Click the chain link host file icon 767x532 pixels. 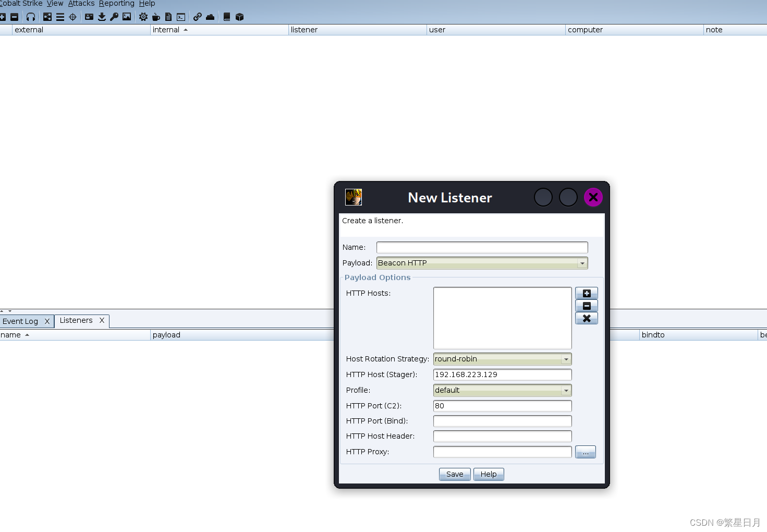[198, 17]
